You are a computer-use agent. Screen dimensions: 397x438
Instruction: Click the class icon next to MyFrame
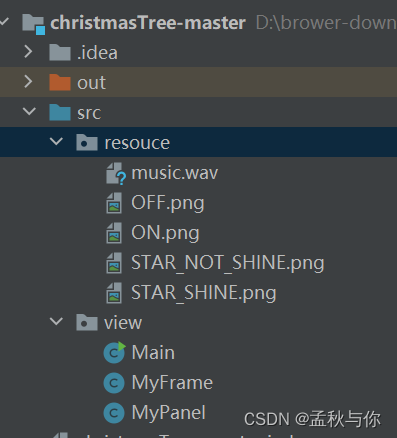click(x=114, y=383)
